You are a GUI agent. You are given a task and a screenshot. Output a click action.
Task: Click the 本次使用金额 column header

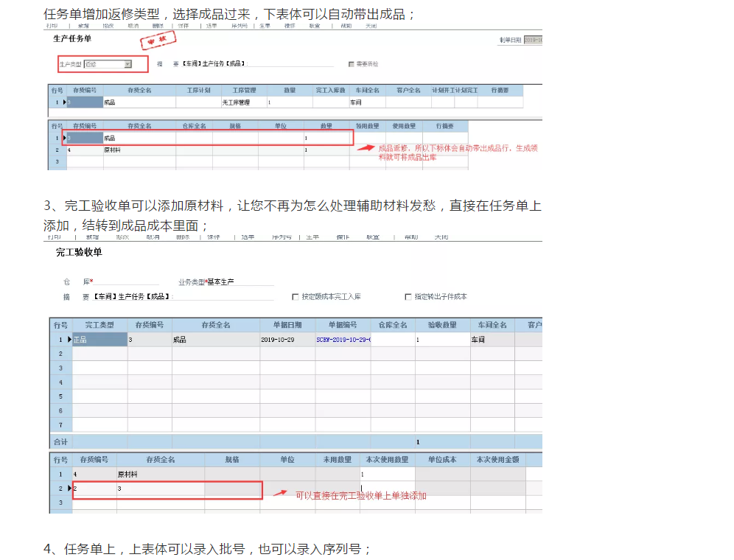[497, 460]
